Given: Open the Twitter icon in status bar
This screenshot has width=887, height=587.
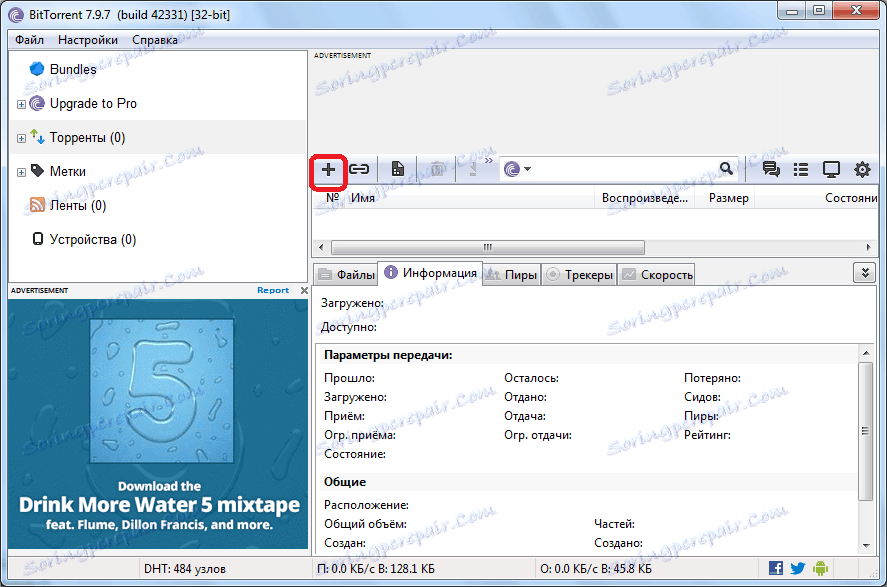Looking at the screenshot, I should [798, 568].
